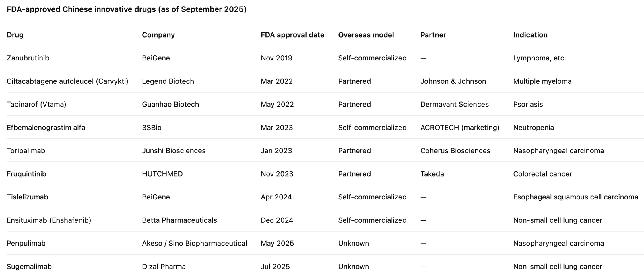Click the Takeda partner cell
Screen dimensions: 644x274
click(x=432, y=174)
